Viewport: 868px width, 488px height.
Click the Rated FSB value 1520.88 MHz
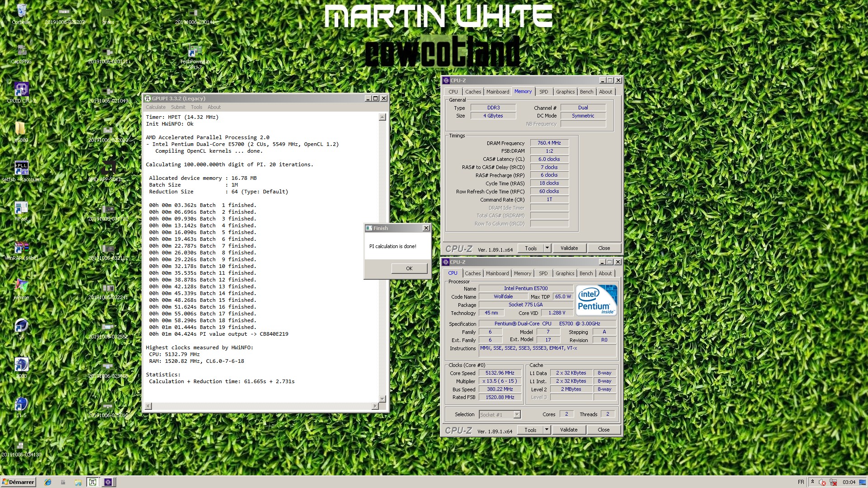[x=500, y=398]
